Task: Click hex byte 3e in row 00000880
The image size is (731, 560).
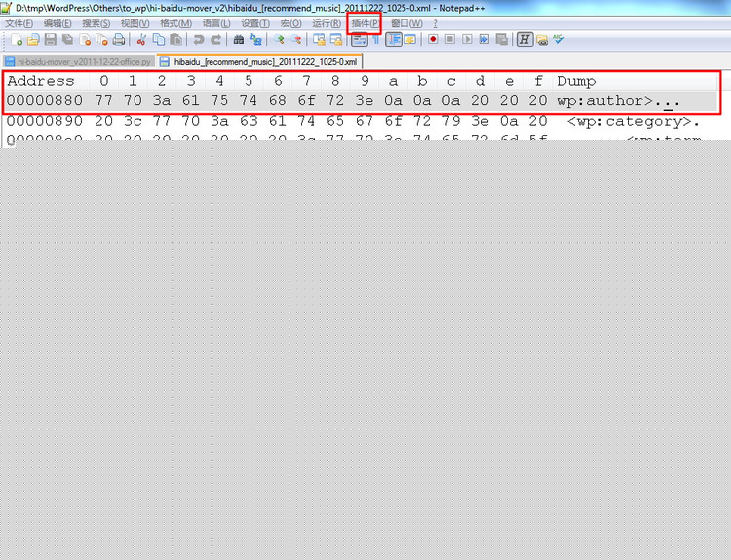Action: (x=365, y=100)
